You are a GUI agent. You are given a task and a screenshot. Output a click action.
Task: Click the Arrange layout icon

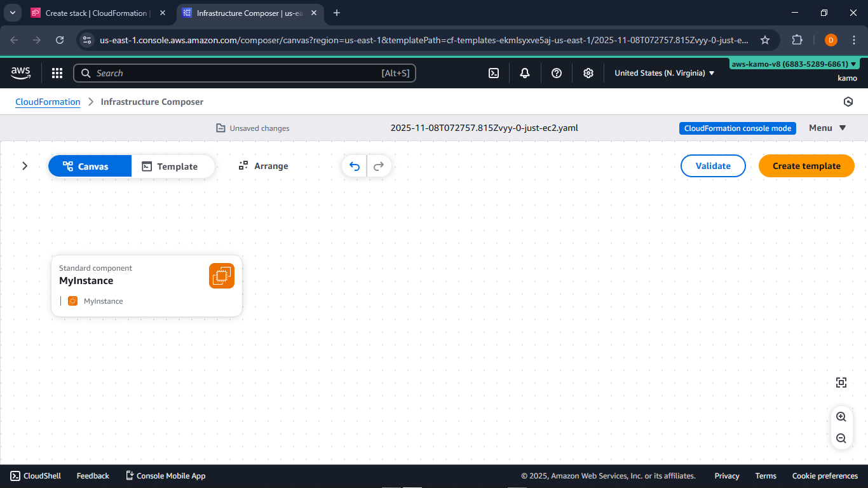pos(243,165)
